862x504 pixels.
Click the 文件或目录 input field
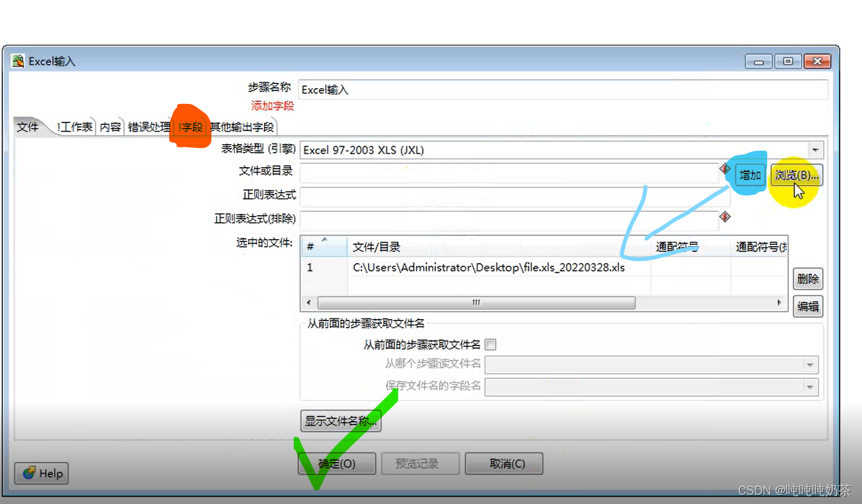[x=508, y=173]
